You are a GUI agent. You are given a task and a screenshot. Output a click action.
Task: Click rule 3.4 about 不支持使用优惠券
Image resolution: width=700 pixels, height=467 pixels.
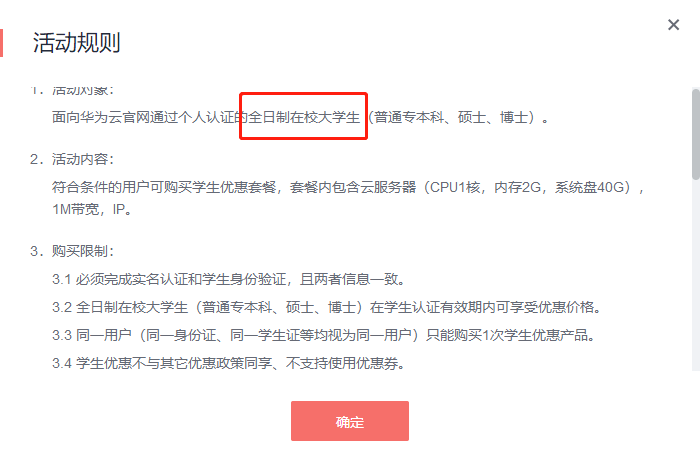point(228,363)
